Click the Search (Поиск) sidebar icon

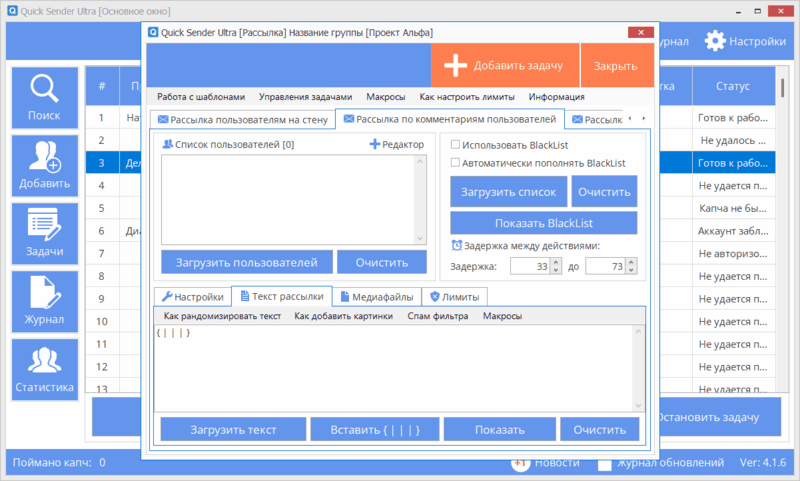pos(43,98)
